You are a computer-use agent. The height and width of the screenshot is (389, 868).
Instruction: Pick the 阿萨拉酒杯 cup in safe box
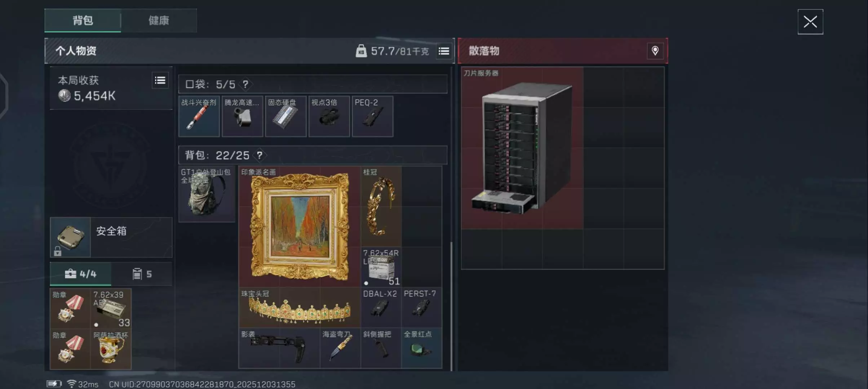pos(111,349)
